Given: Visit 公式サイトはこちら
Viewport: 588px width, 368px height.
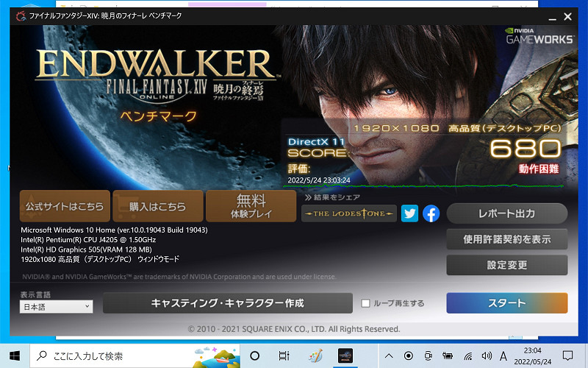Looking at the screenshot, I should point(65,206).
